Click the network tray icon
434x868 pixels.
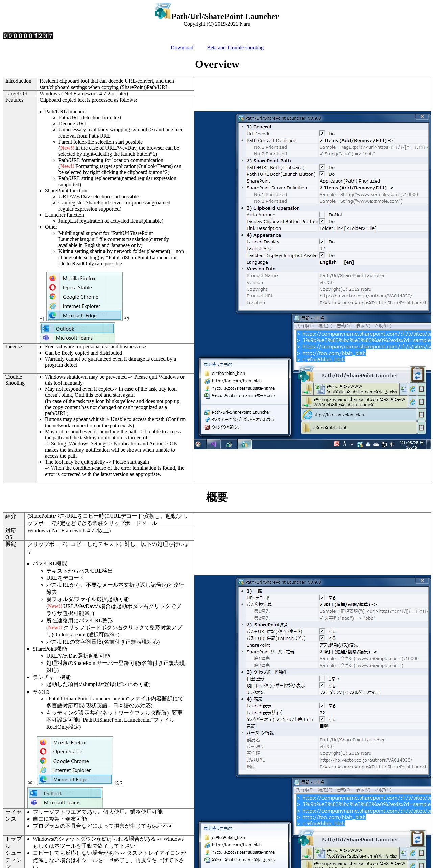384,444
